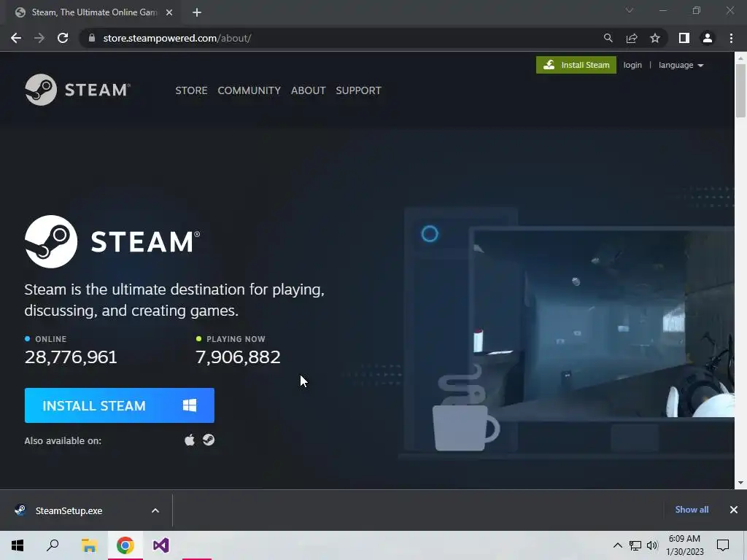Expand the language dropdown

pyautogui.click(x=681, y=65)
